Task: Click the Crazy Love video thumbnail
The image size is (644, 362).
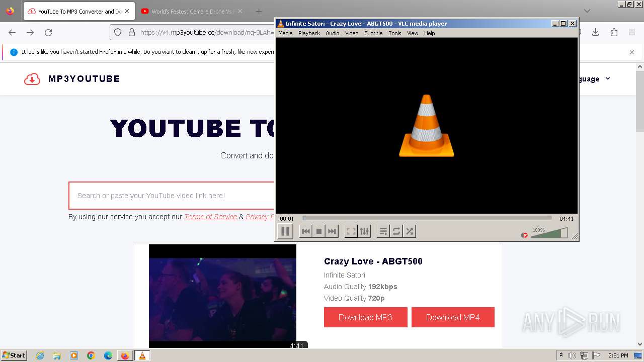Action: pos(222,296)
